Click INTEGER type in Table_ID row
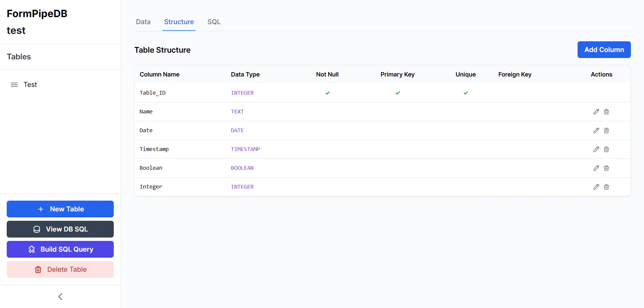 pos(242,93)
